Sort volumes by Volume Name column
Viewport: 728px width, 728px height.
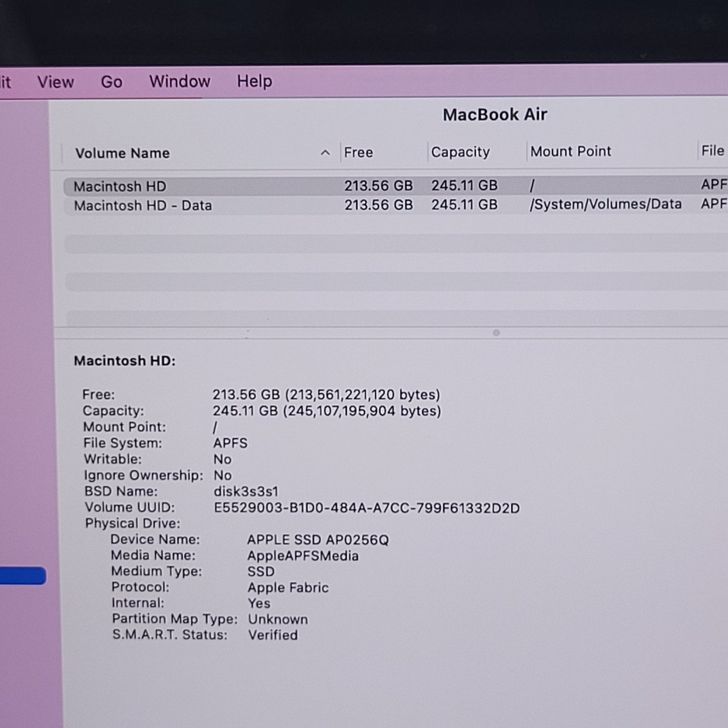[x=122, y=153]
